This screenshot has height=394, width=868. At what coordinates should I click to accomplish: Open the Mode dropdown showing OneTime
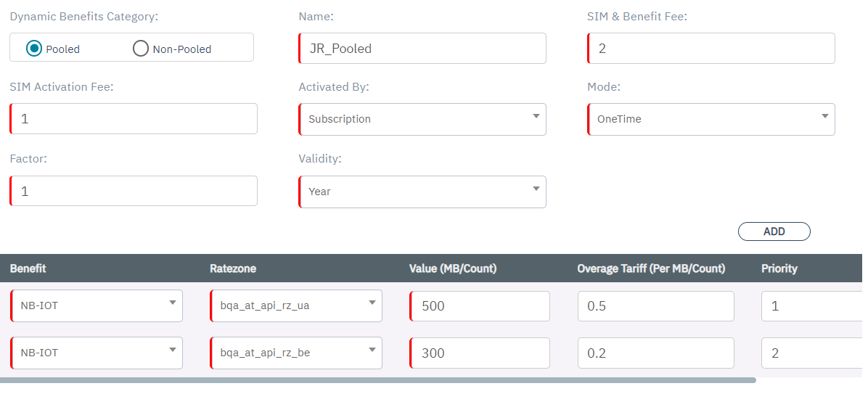coord(711,119)
